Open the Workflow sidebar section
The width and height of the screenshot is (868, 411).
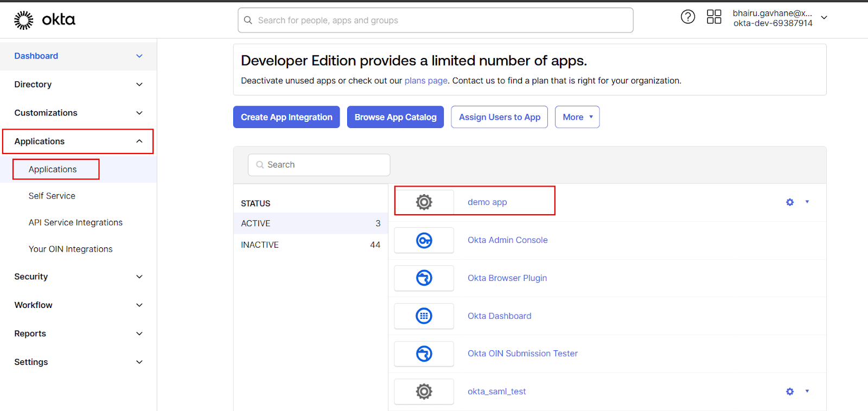click(x=78, y=305)
